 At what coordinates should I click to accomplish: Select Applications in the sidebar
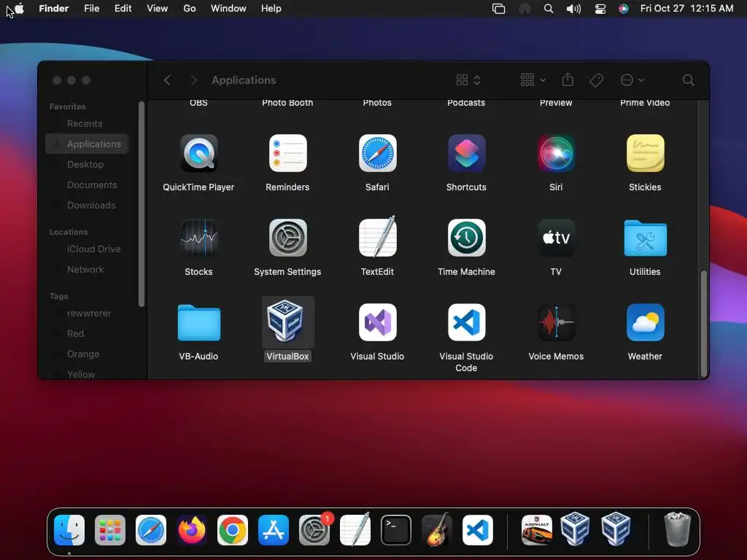pos(88,144)
